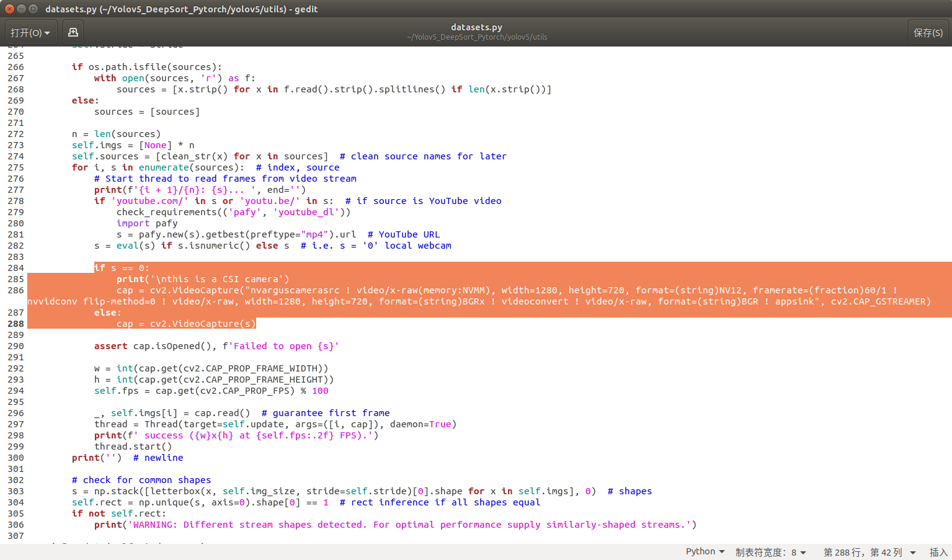The width and height of the screenshot is (952, 560).
Task: Click the 'thread.start()' line
Action: click(133, 447)
